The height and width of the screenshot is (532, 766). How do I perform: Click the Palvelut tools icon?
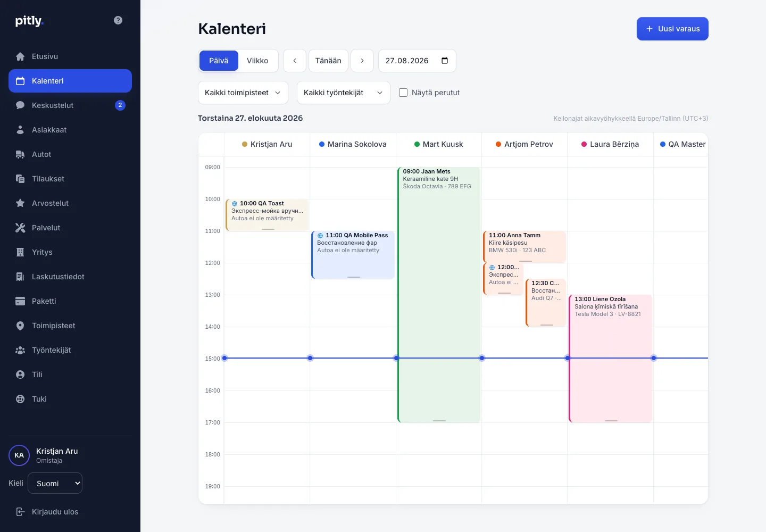point(20,228)
